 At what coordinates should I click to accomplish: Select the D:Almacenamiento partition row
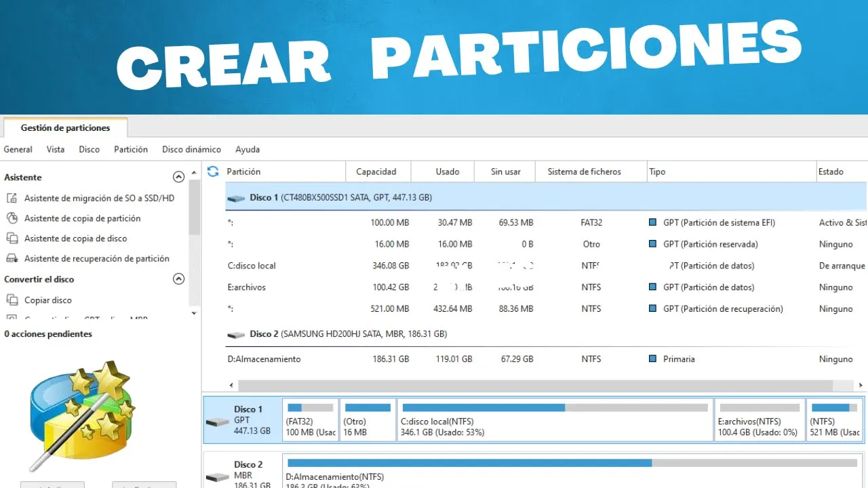click(546, 359)
